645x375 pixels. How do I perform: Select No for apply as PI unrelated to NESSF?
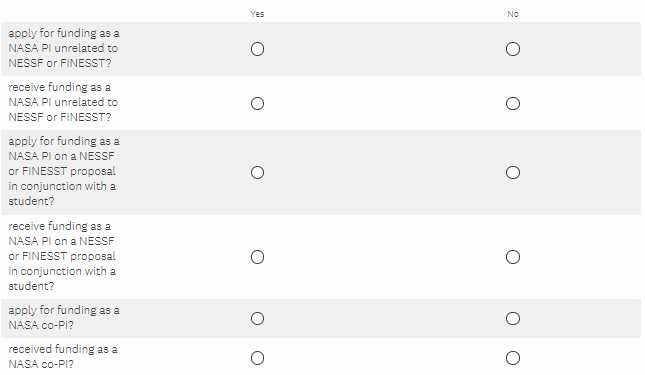[x=513, y=49]
